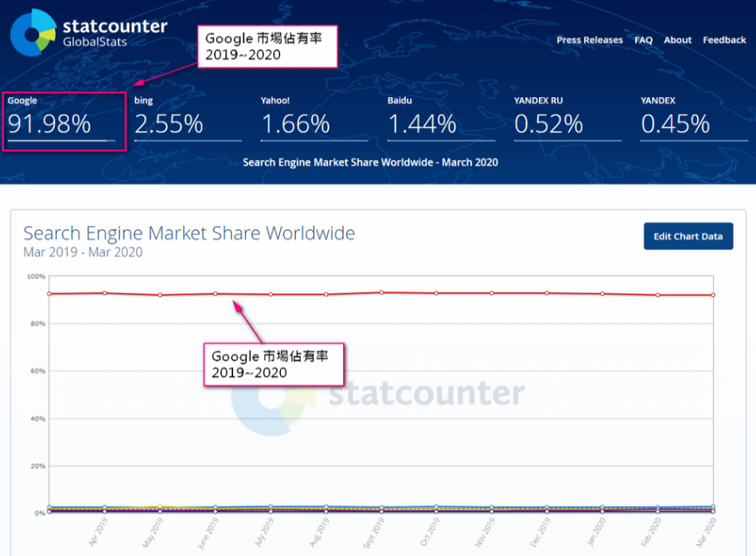
Task: Click the Google line point at Dec 2019
Action: click(547, 293)
